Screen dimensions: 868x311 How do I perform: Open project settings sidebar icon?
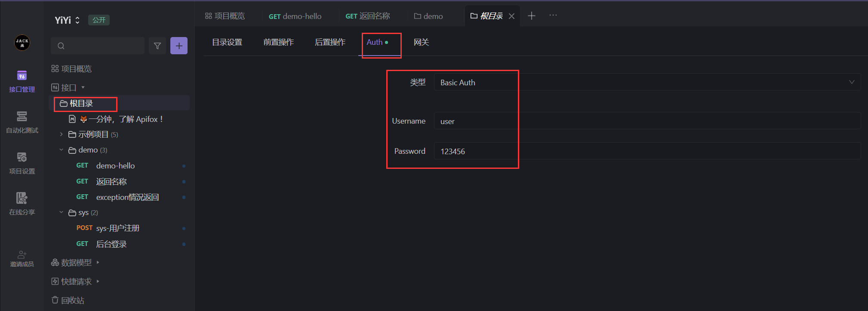click(x=22, y=162)
